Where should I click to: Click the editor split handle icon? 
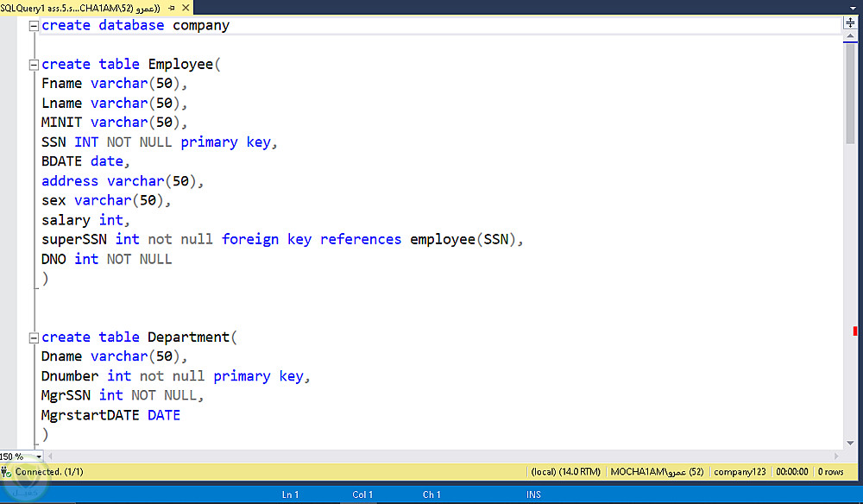pyautogui.click(x=850, y=23)
